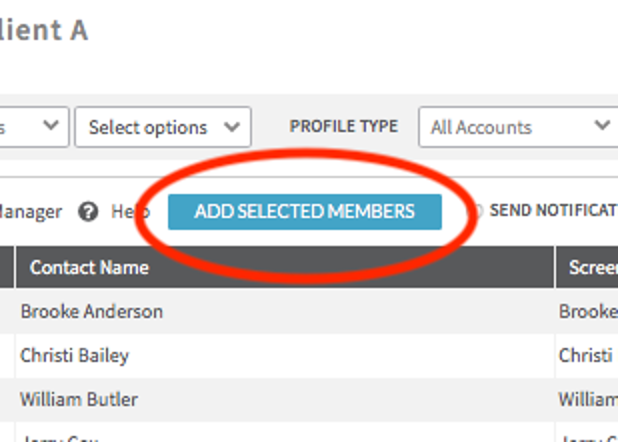Image resolution: width=618 pixels, height=442 pixels.
Task: Click William's screen name cell
Action: tap(588, 399)
